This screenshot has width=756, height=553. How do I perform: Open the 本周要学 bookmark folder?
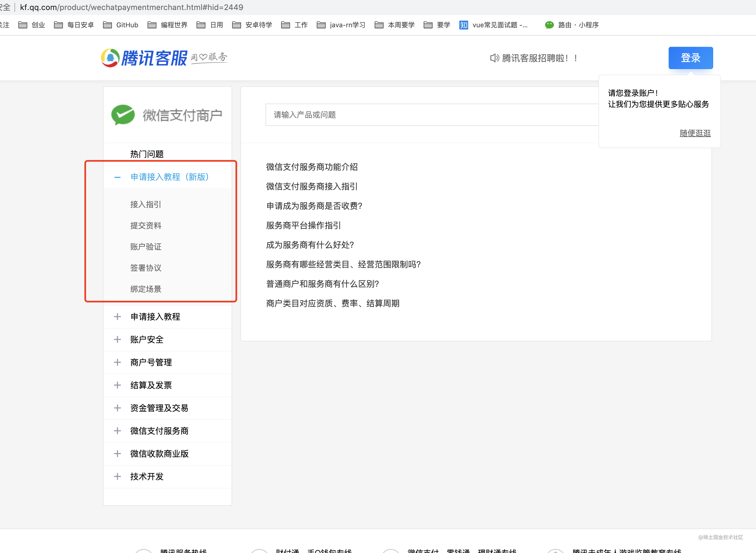pos(395,25)
